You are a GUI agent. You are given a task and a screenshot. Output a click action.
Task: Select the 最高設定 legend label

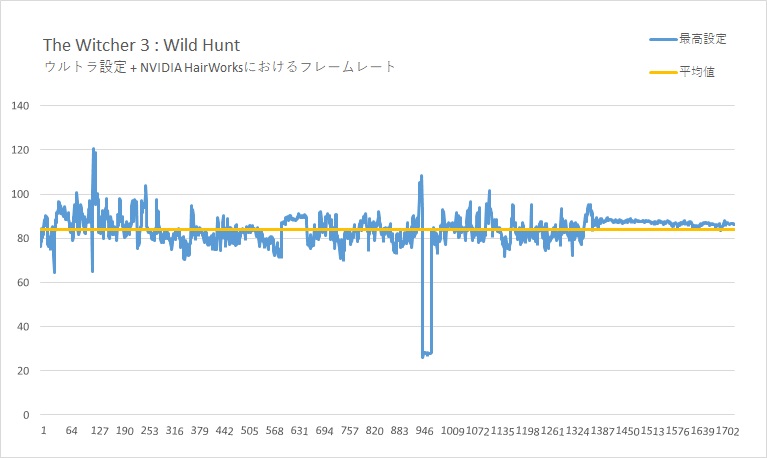(x=702, y=39)
